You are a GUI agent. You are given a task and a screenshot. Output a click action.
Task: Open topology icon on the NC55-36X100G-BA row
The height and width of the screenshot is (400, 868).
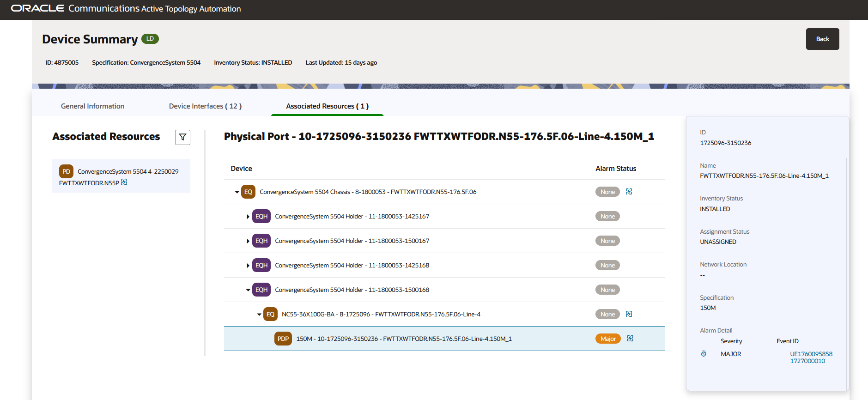pos(629,314)
